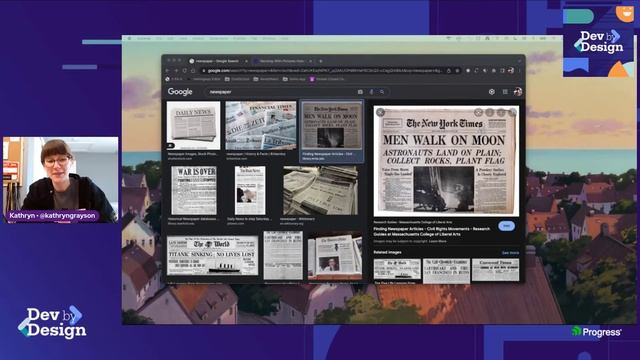Click the Learn More copyright link
Screen dimensions: 640x360
click(438, 241)
